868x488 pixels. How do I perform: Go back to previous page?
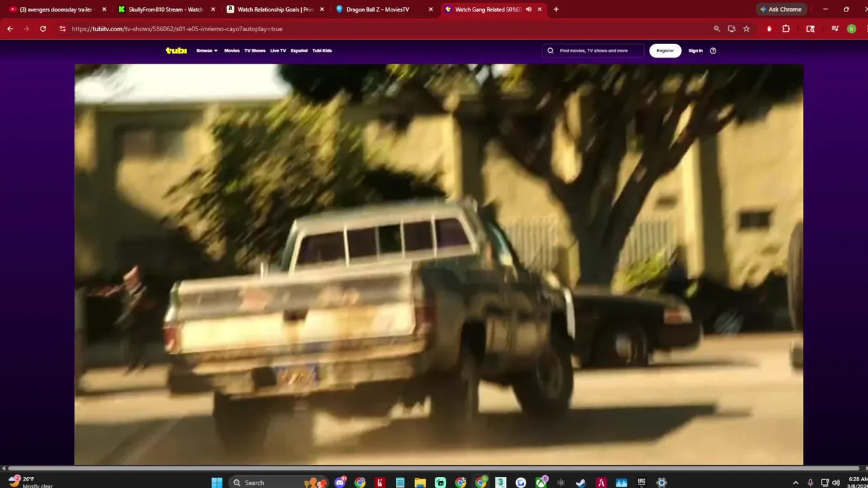click(10, 29)
